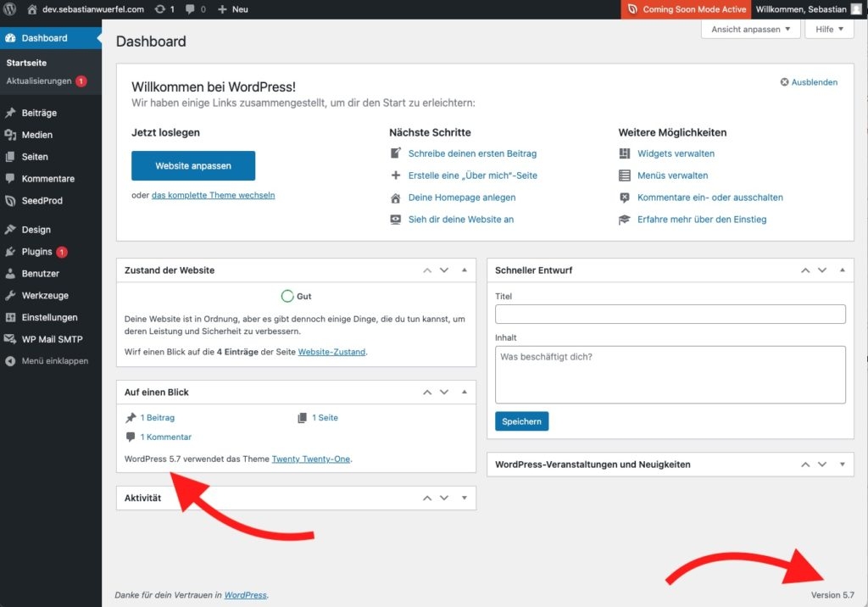Click the 1 Seite link
The height and width of the screenshot is (607, 868).
click(325, 418)
